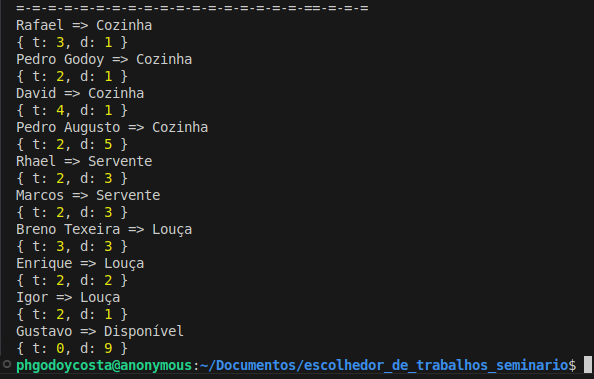Click the circle marker beside the prompt
594x379 pixels.
(7, 365)
